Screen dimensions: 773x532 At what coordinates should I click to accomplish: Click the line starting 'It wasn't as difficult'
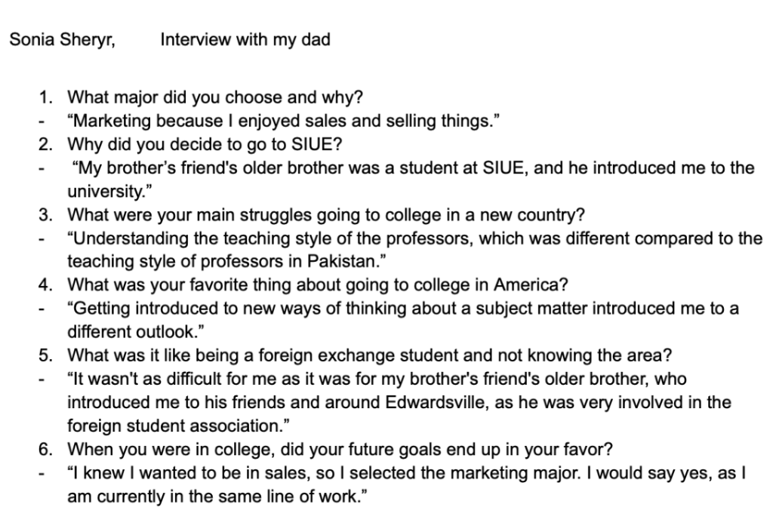pos(377,379)
